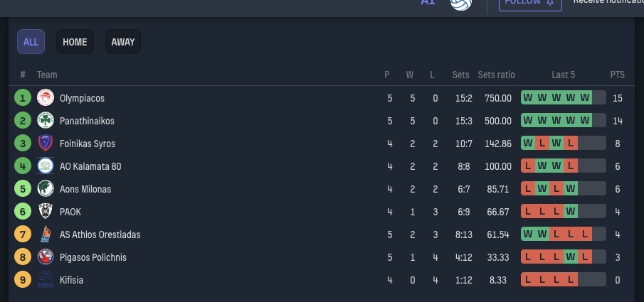Open the AS Athlos Orestiadas logo
The width and height of the screenshot is (644, 302).
46,234
